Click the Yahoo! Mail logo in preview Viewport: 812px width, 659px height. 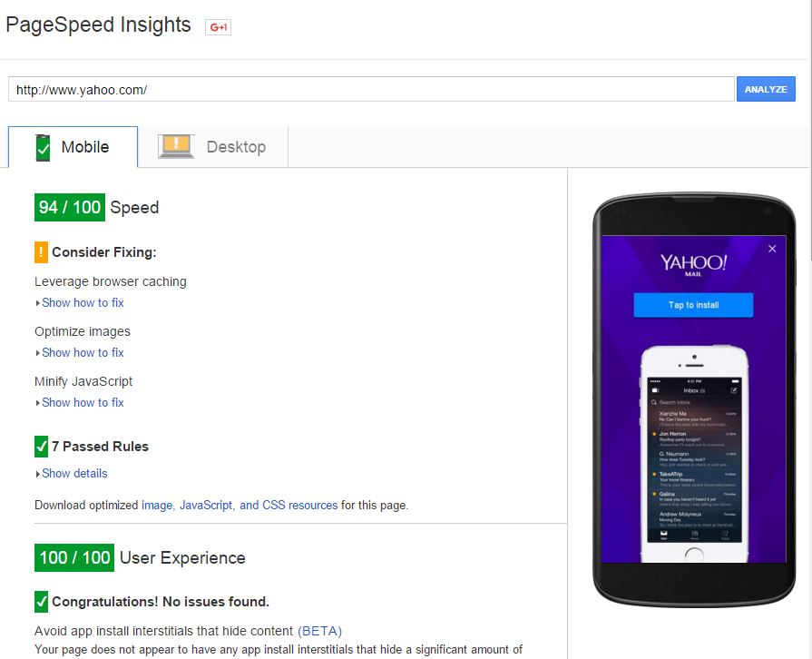click(x=693, y=265)
